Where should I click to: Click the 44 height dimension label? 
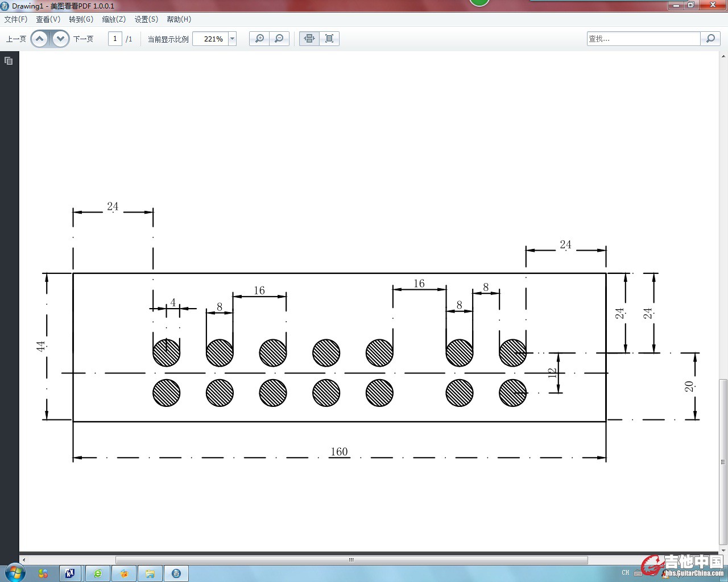41,346
